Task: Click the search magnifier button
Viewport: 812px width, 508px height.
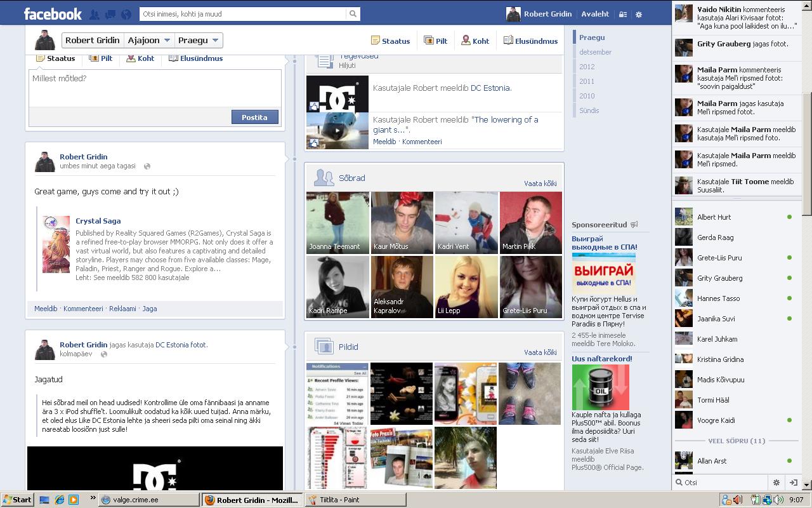Action: tap(353, 14)
